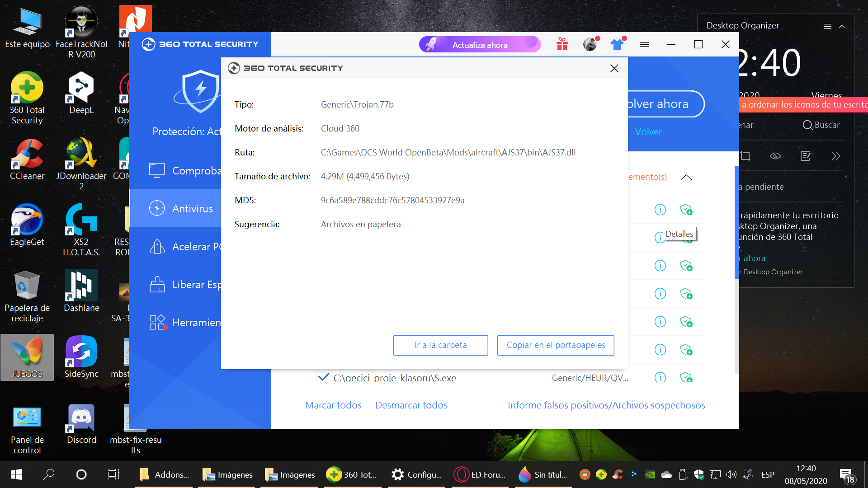Image resolution: width=868 pixels, height=488 pixels.
Task: Open Discord desktop shortcut
Action: click(x=81, y=424)
